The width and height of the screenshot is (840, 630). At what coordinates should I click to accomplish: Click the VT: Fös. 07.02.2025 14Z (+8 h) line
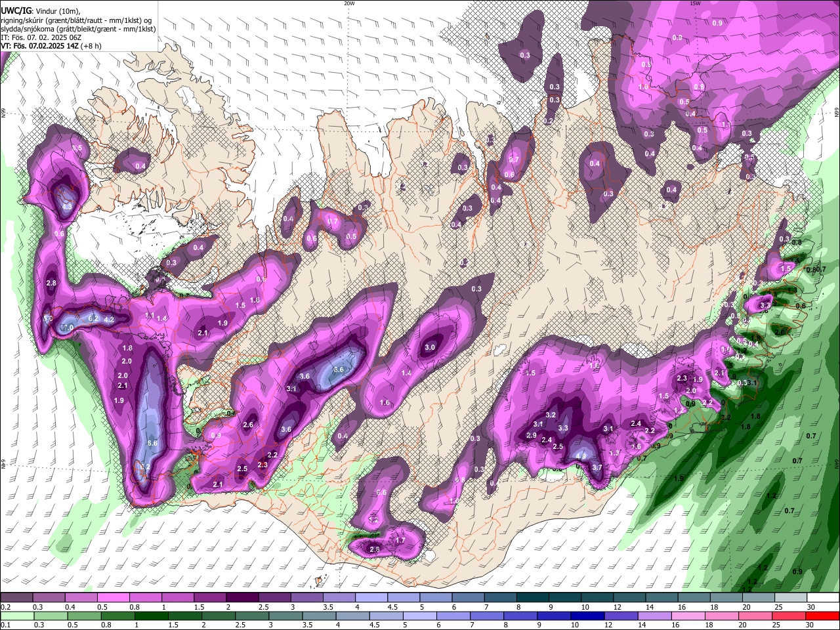click(50, 46)
